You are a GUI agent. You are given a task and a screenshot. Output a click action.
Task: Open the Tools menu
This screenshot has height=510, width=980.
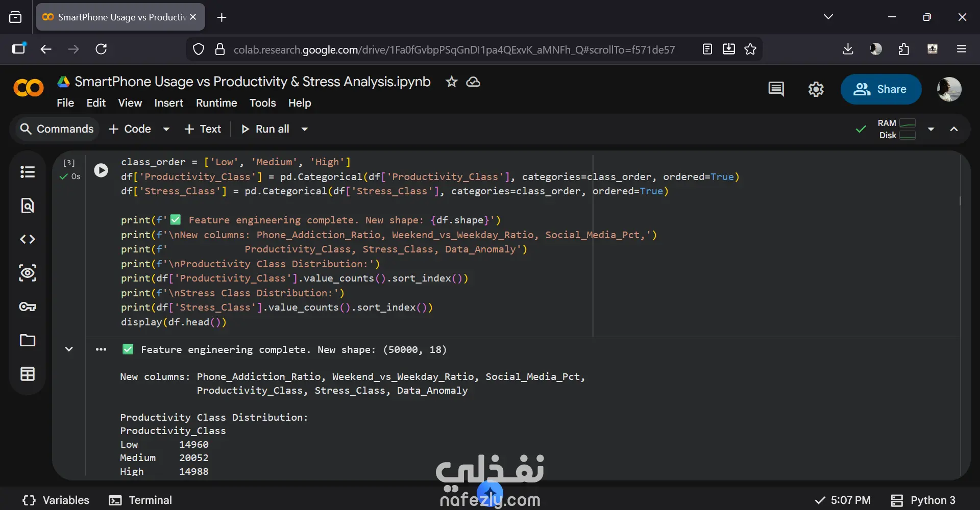coord(262,103)
